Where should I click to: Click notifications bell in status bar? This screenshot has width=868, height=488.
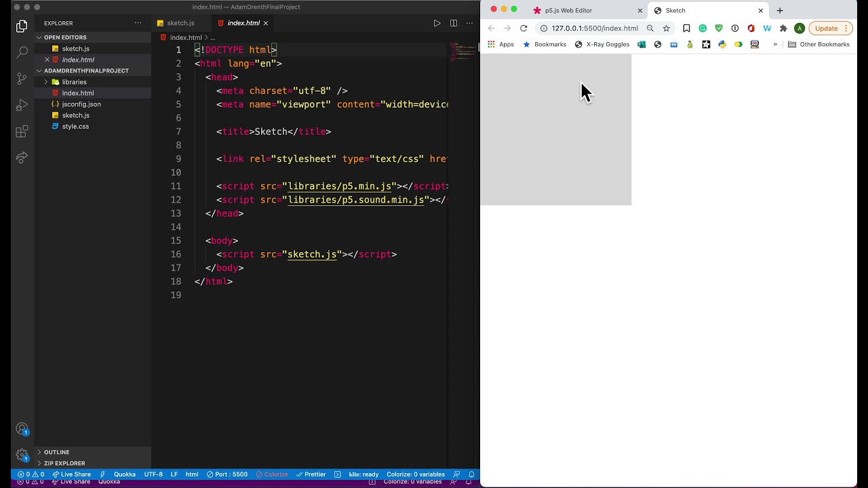(x=471, y=474)
